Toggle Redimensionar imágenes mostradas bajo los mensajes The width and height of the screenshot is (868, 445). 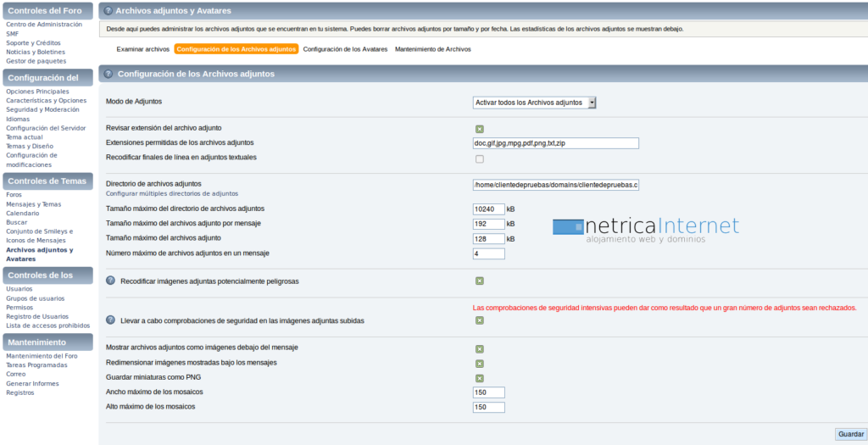479,364
